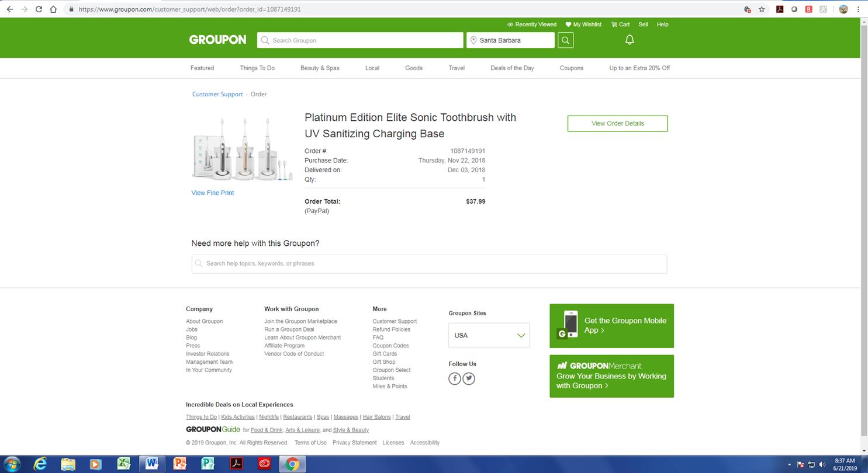Open Groupon's Facebook page icon

coord(455,378)
